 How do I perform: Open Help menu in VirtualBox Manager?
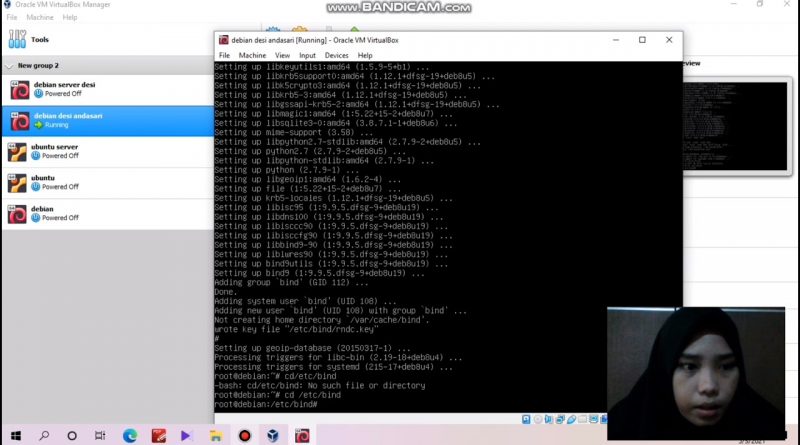(x=70, y=17)
